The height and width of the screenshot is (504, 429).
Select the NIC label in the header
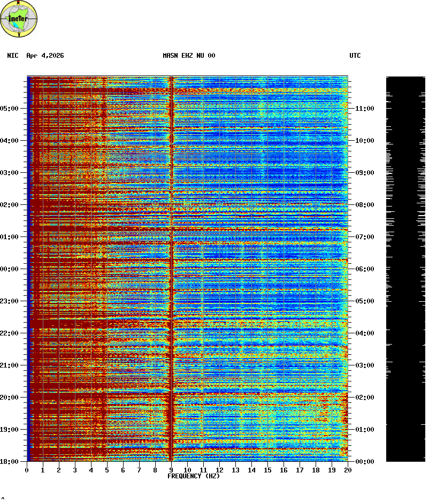coord(13,56)
